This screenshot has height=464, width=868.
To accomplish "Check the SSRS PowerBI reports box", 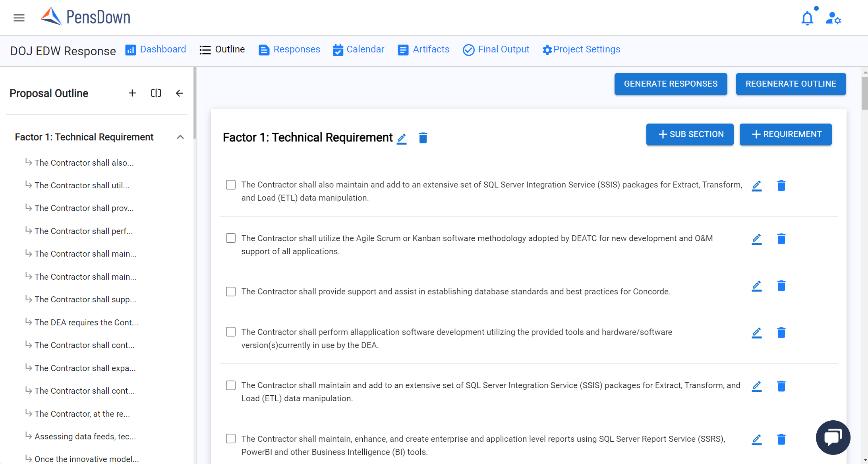I will point(231,439).
